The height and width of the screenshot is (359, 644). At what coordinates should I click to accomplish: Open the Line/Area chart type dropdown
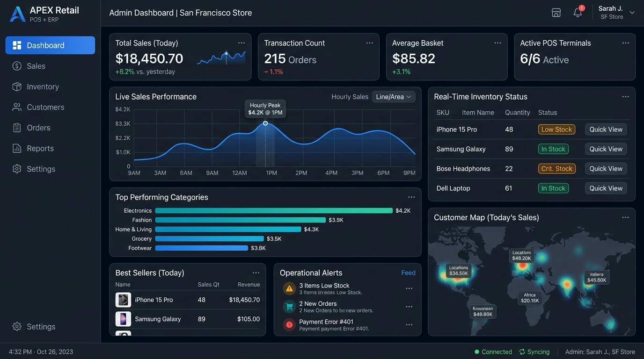coord(394,97)
